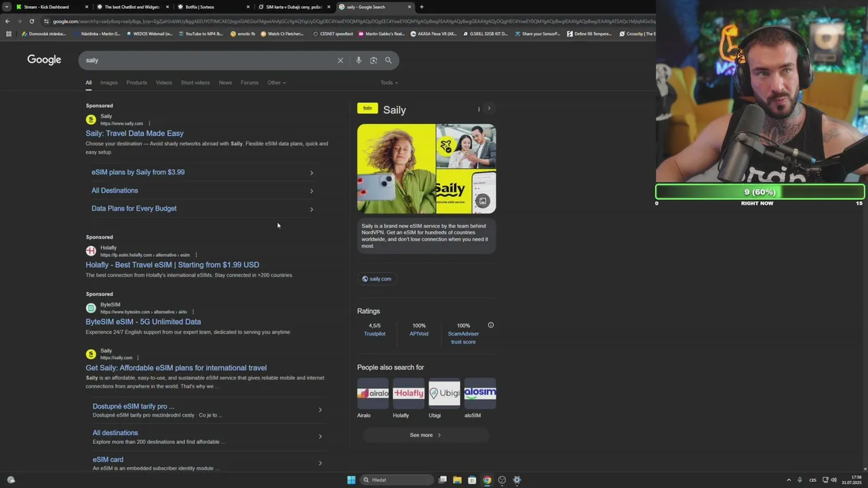Viewport: 868px width, 488px height.
Task: Open Settings gear app in the taskbar
Action: (517, 480)
